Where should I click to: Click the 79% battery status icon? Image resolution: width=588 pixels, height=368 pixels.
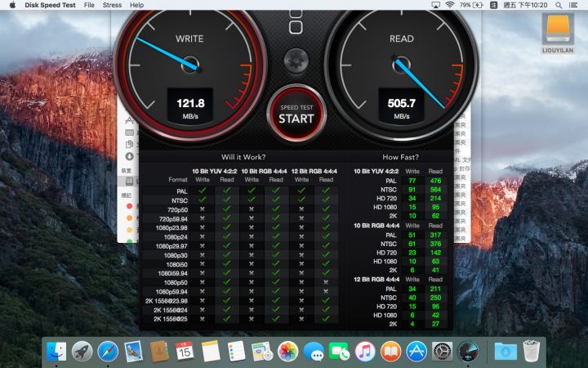click(471, 5)
